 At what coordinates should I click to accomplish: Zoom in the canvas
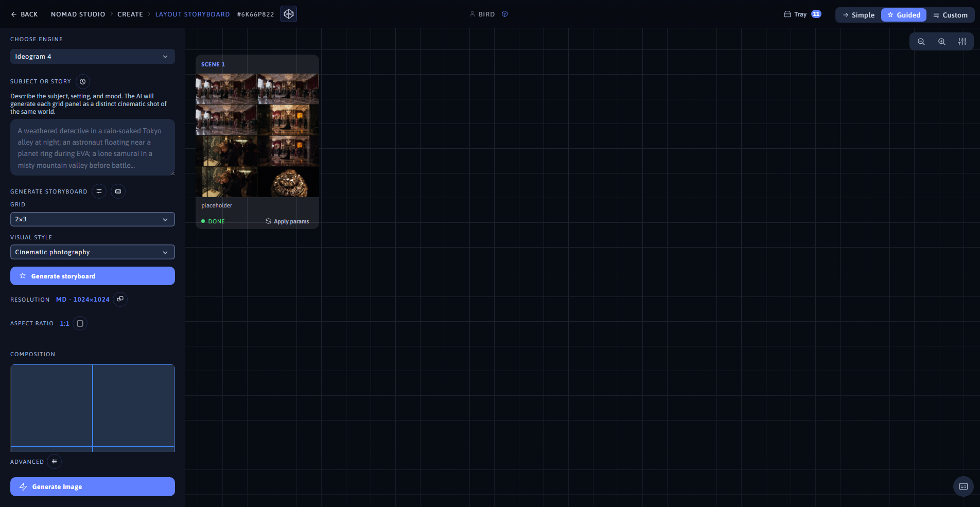(941, 42)
